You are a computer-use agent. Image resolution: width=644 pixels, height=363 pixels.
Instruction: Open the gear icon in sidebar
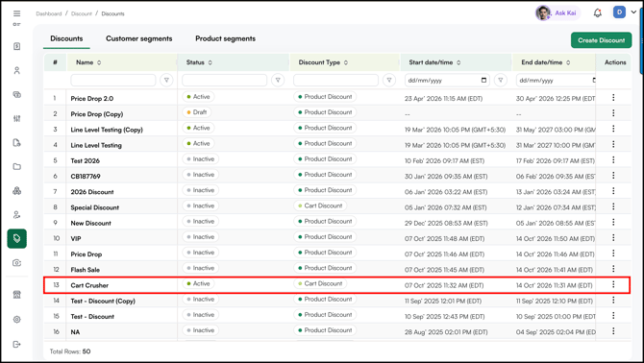coord(17,320)
